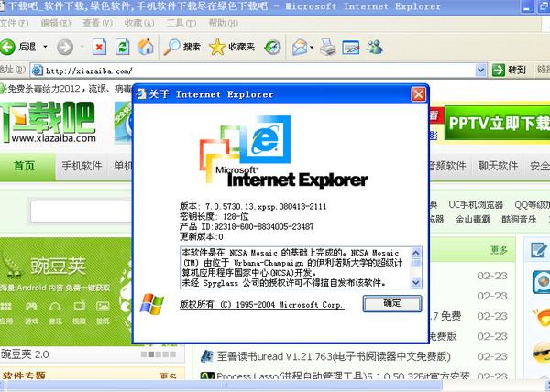Image resolution: width=550 pixels, height=392 pixels.
Task: Click the 确定 button in About dialog
Action: click(x=392, y=303)
